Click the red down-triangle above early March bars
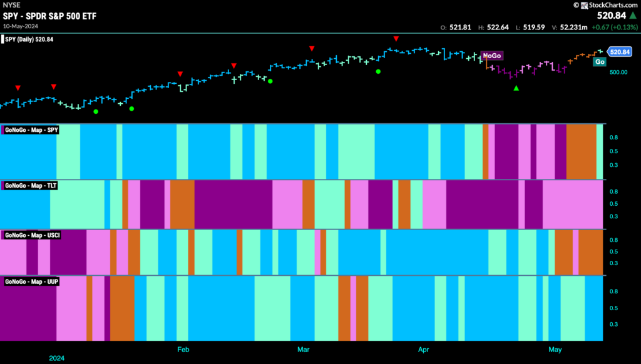The height and width of the screenshot is (364, 641). point(312,49)
